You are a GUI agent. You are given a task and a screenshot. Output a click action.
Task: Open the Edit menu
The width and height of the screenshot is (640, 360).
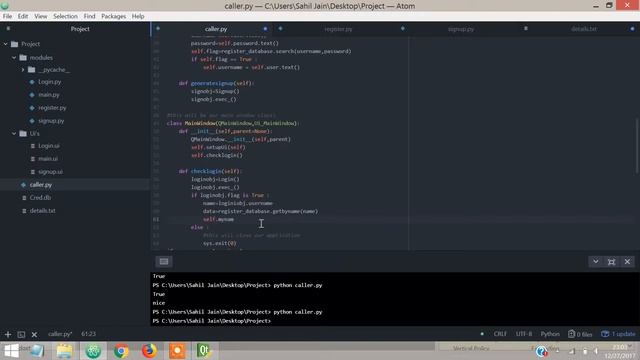23,16
